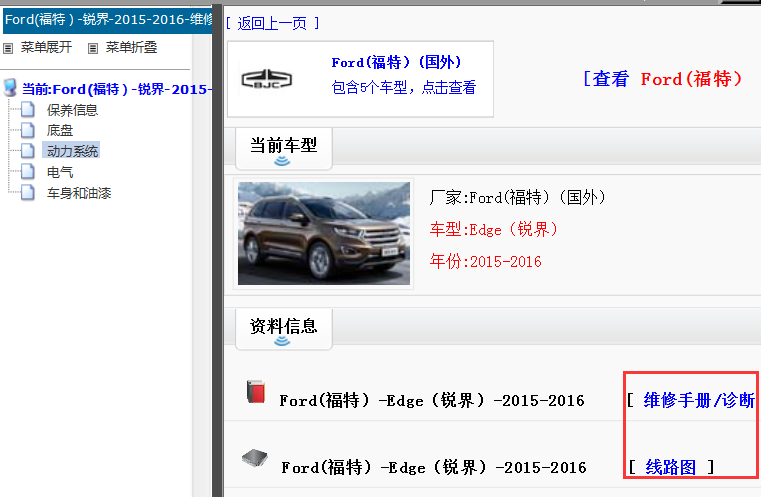Select the 动力系统 tree item
The height and width of the screenshot is (497, 761).
(x=72, y=151)
